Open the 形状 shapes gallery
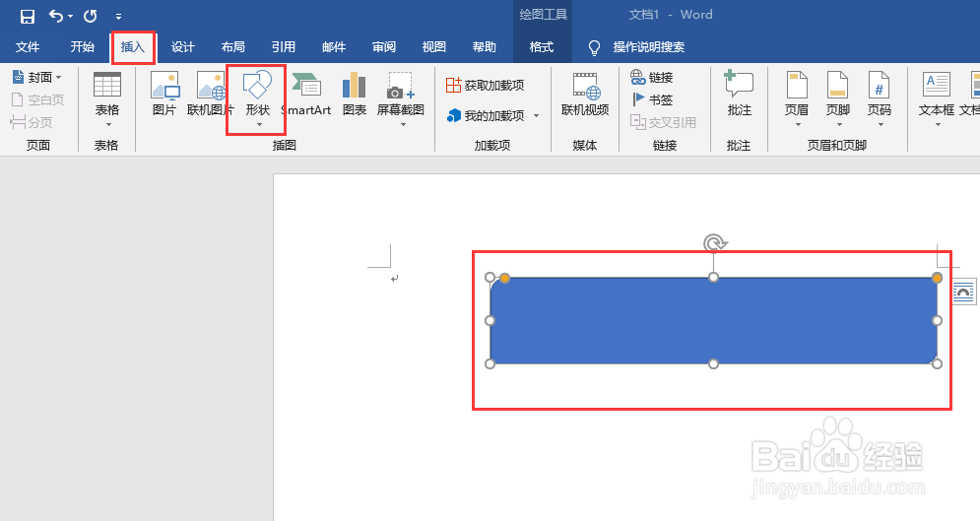 click(257, 98)
